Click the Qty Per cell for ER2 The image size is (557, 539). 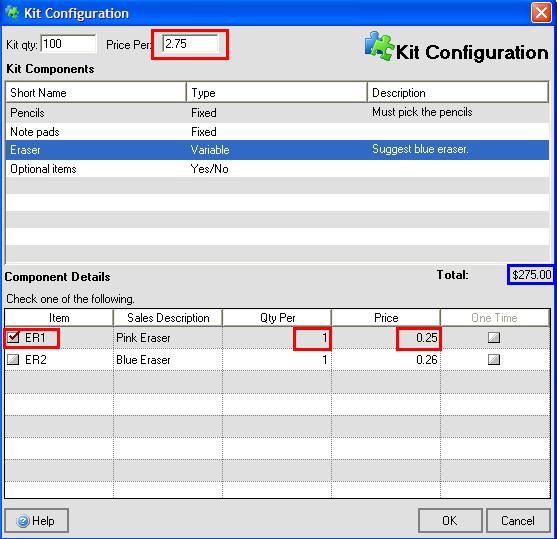(x=277, y=360)
